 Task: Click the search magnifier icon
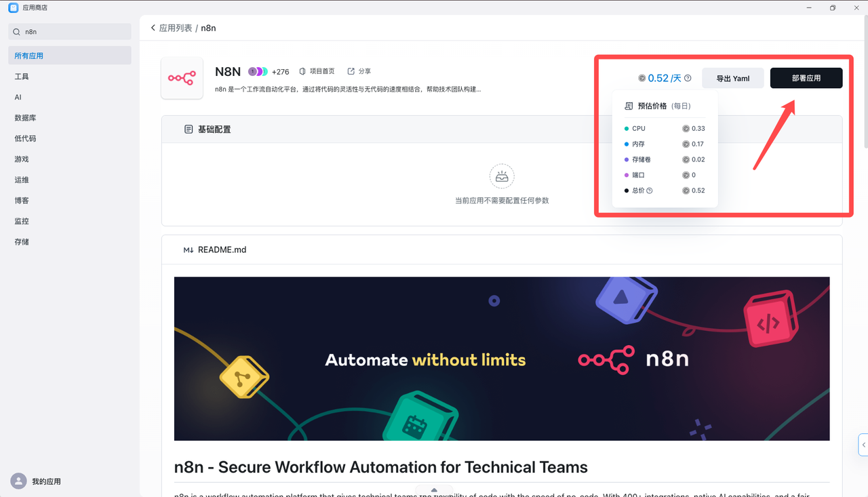[16, 32]
